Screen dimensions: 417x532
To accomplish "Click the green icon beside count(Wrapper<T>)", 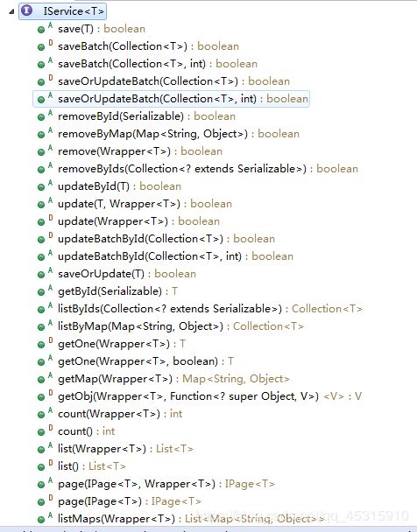I will pos(41,415).
